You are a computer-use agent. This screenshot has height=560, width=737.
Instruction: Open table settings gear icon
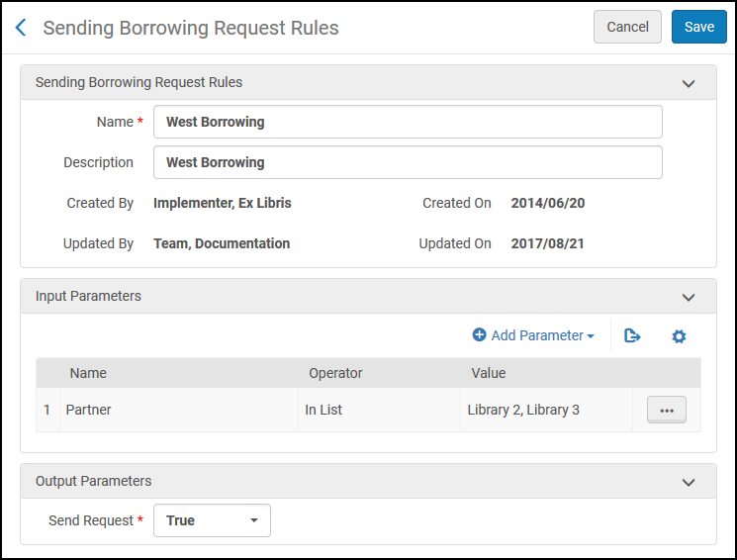pyautogui.click(x=679, y=336)
